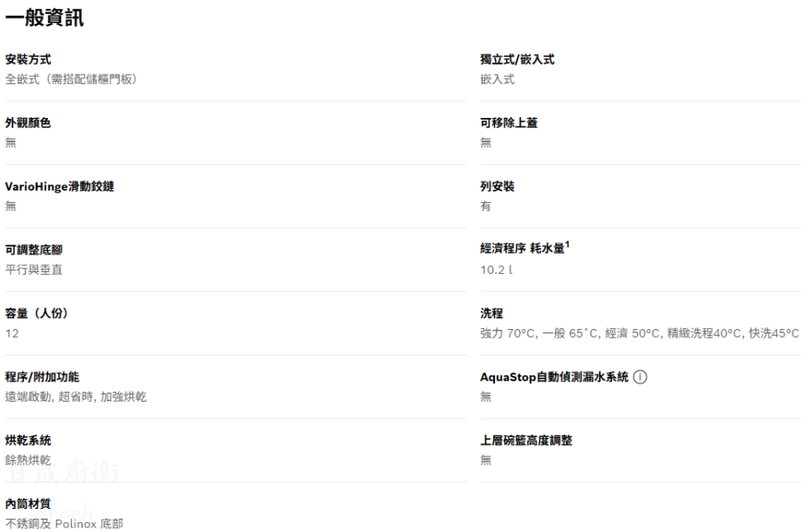This screenshot has width=801, height=532.
Task: Select the 安裝方式 label
Action: point(28,59)
